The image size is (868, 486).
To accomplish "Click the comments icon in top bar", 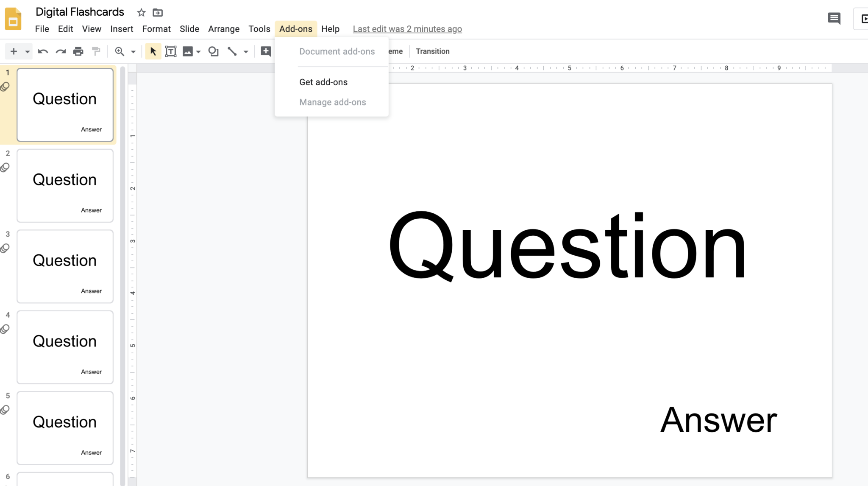I will (834, 18).
